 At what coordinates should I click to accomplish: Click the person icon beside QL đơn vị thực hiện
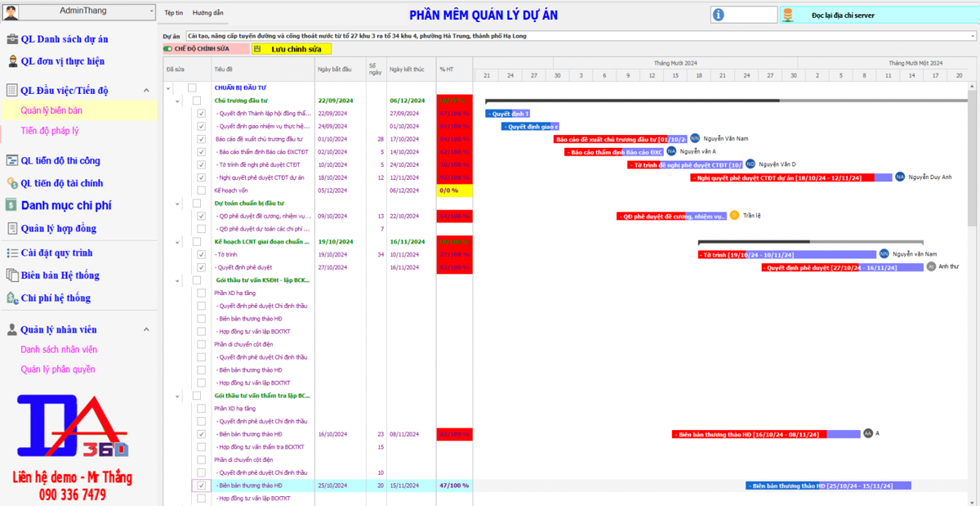click(x=12, y=61)
